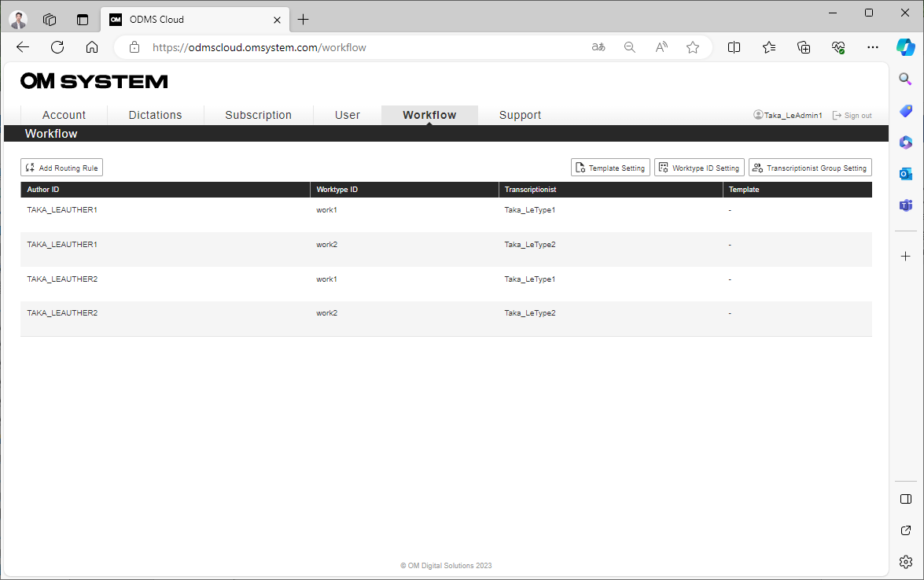The height and width of the screenshot is (580, 924).
Task: Open Browser essentials panel
Action: [838, 47]
